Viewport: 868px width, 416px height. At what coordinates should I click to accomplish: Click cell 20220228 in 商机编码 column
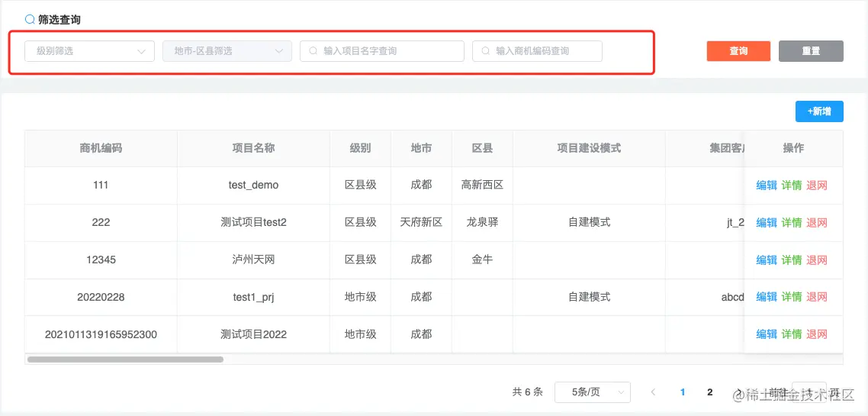(x=101, y=297)
